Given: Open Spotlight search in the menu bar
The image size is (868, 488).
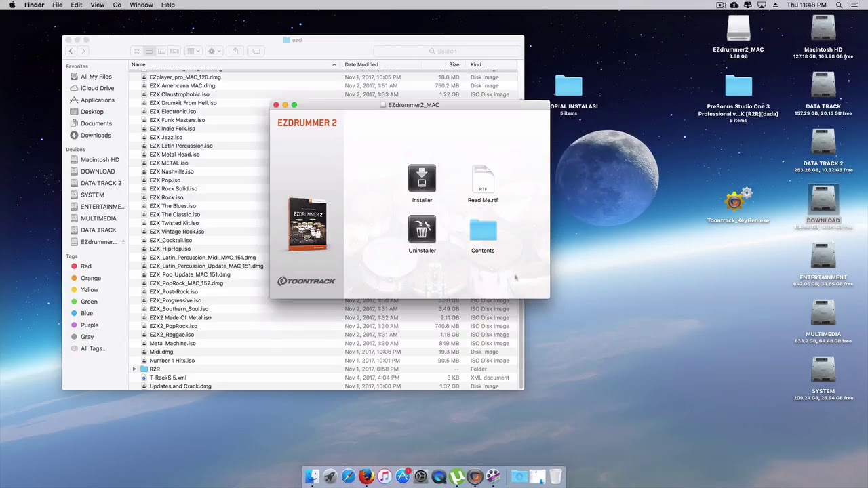Looking at the screenshot, I should [840, 5].
